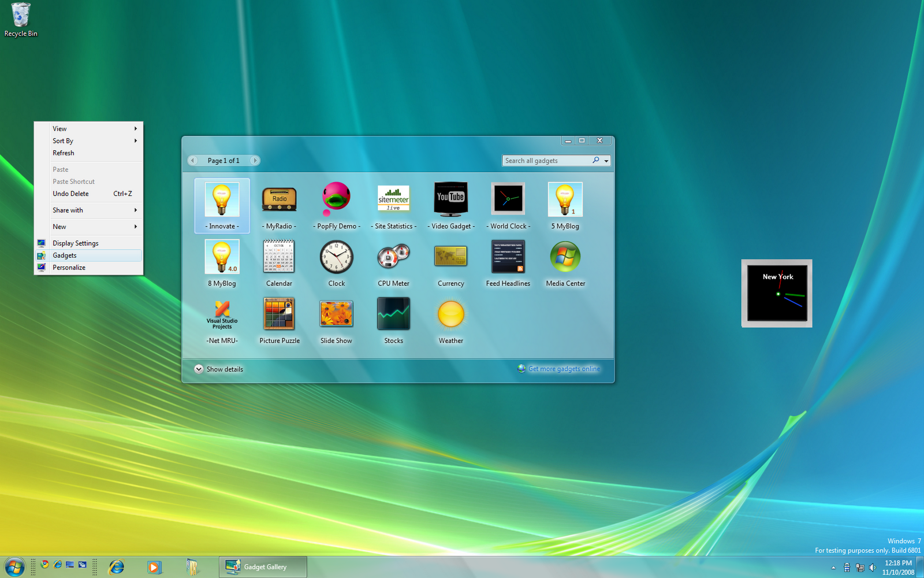The width and height of the screenshot is (924, 578).
Task: Choose the YouTube Video Gadget
Action: [450, 199]
